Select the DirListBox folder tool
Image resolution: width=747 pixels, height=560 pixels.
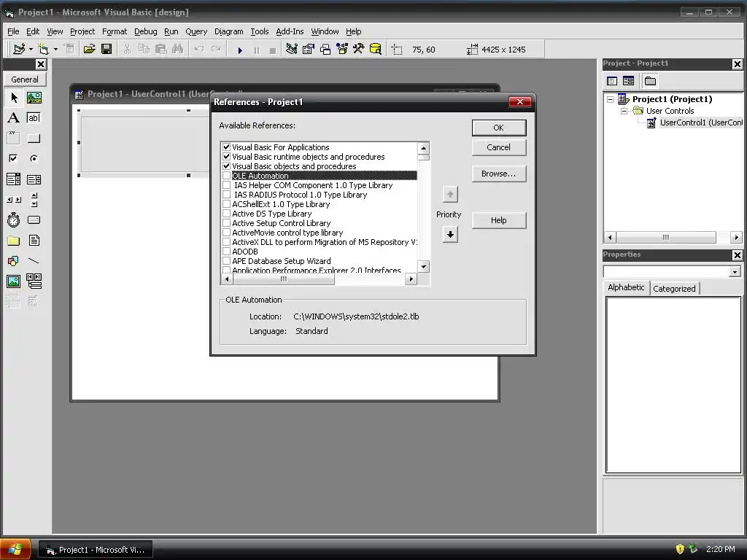(x=14, y=241)
